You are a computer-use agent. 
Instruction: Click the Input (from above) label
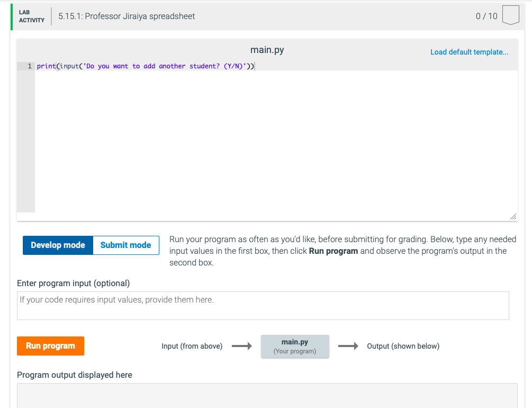[x=192, y=346]
